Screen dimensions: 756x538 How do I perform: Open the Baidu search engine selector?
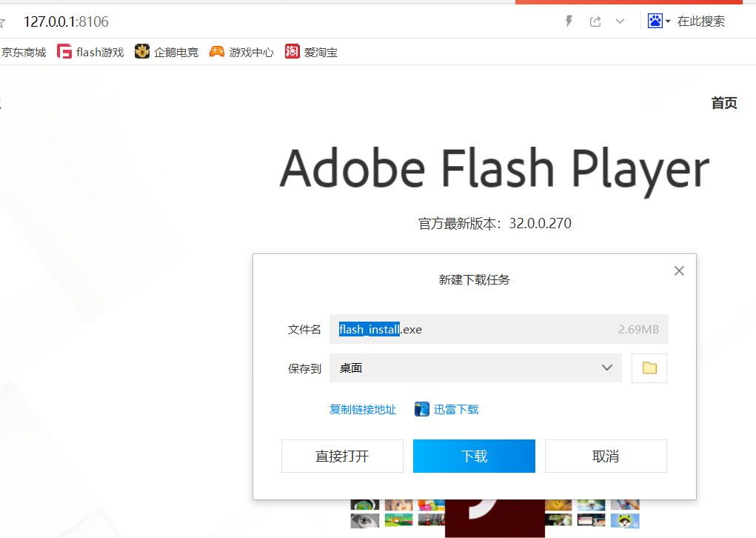[x=658, y=21]
